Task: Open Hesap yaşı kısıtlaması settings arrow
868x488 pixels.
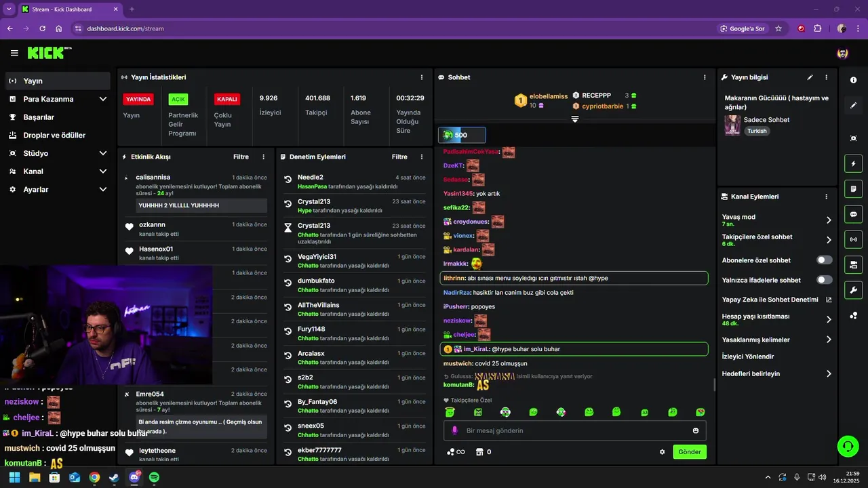Action: (x=829, y=319)
